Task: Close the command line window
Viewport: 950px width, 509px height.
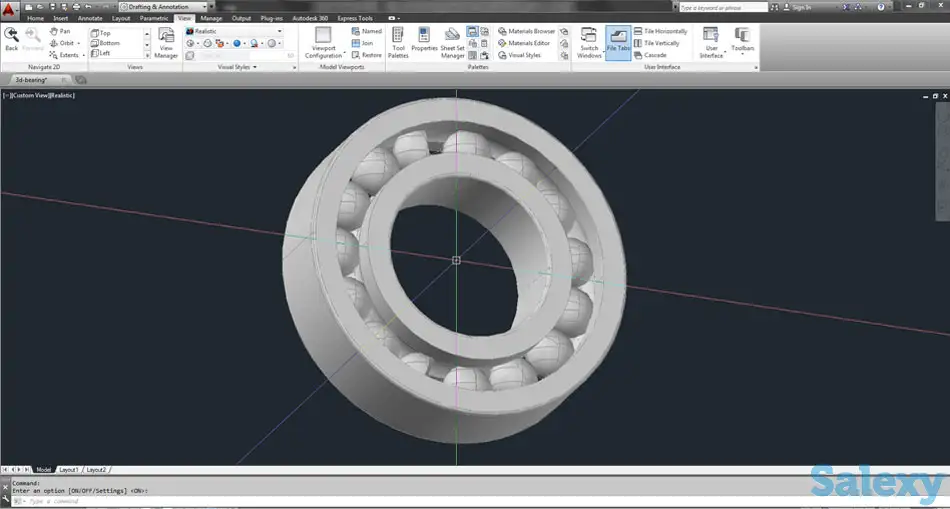Action: [x=5, y=487]
